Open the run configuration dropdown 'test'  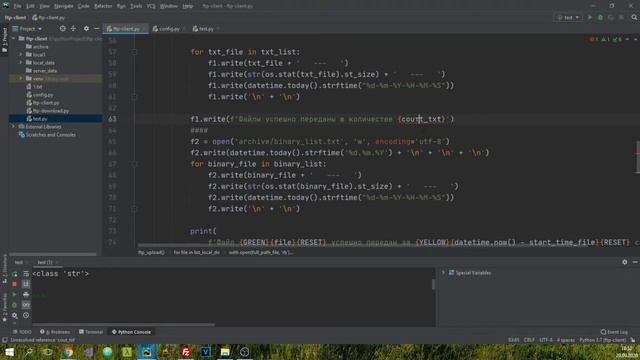coord(569,18)
